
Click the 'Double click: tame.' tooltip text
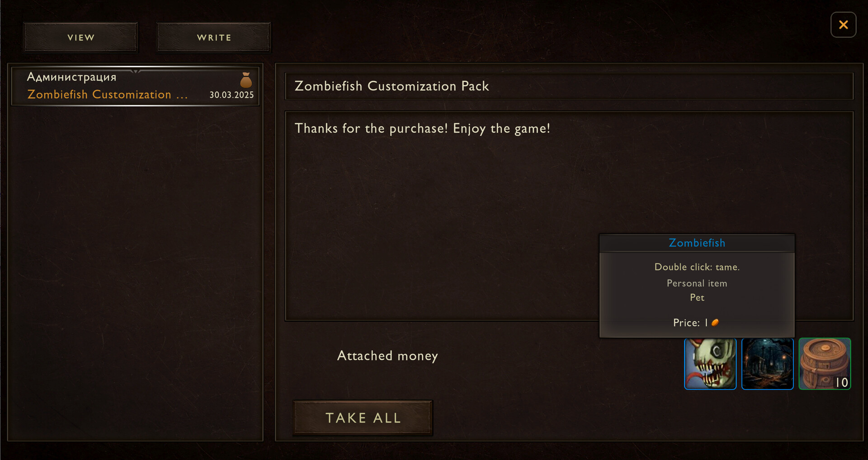click(697, 267)
